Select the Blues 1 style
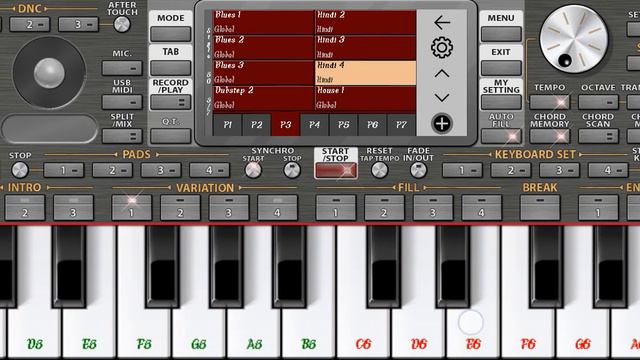The height and width of the screenshot is (360, 640). click(263, 22)
